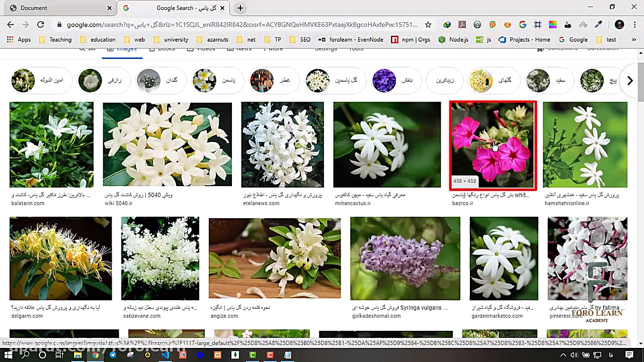The image size is (644, 362).
Task: Reload the Google search page
Action: pyautogui.click(x=41, y=24)
